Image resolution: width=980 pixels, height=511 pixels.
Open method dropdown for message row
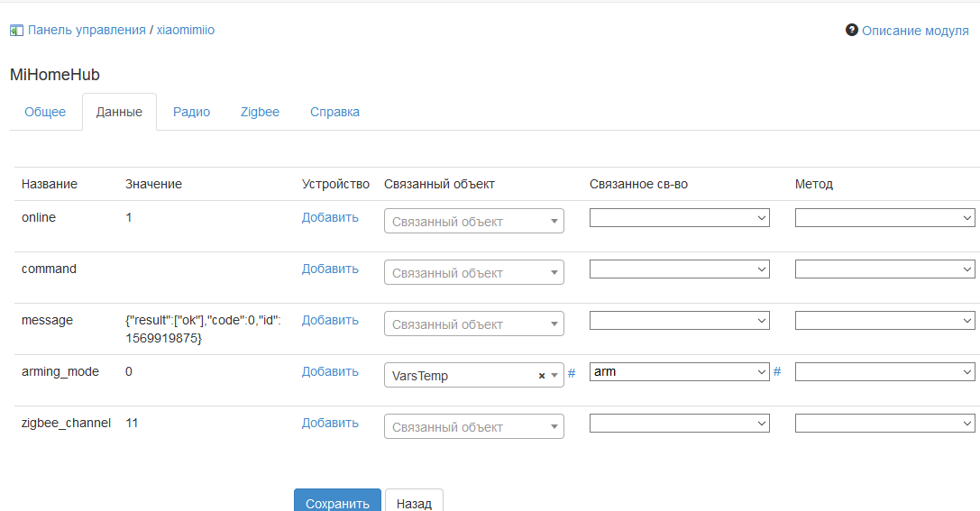[884, 320]
